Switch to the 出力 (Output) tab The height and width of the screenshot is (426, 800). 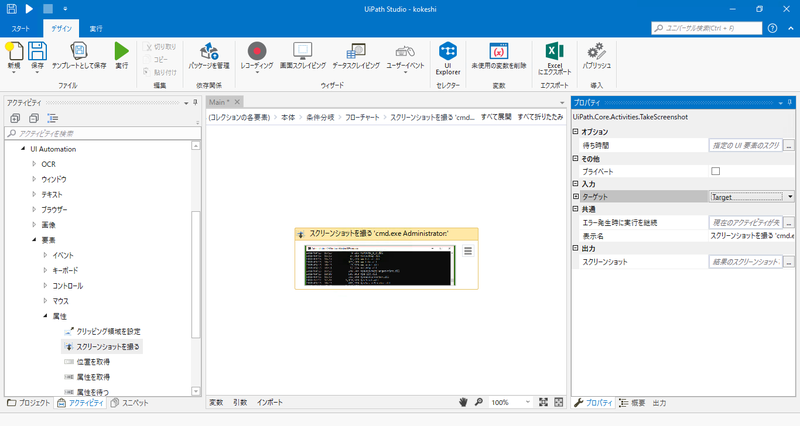pyautogui.click(x=659, y=403)
